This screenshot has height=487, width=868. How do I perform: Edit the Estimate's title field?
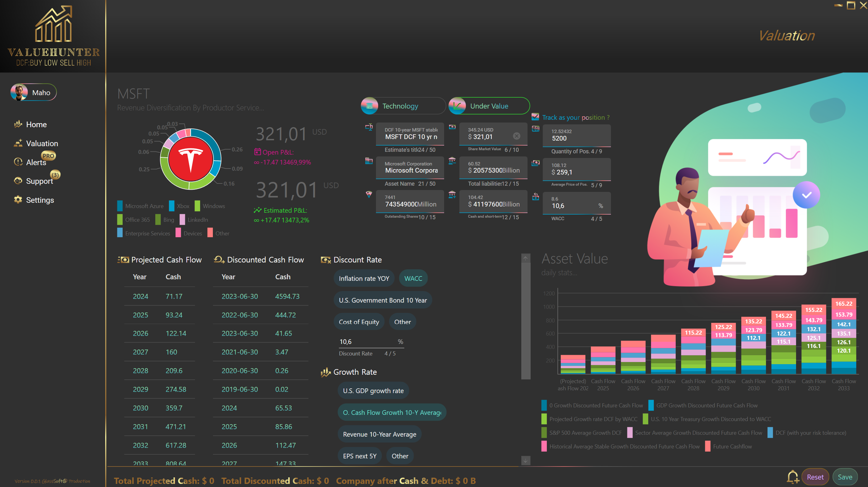410,134
